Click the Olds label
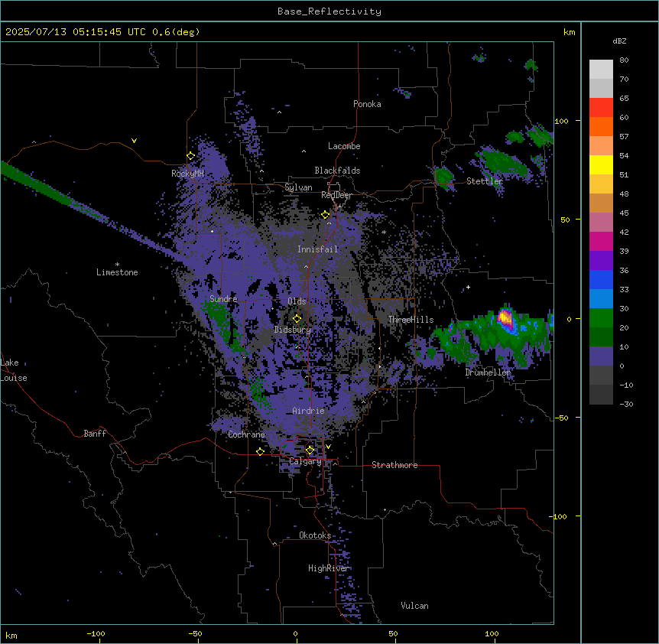The width and height of the screenshot is (659, 644). click(x=297, y=301)
